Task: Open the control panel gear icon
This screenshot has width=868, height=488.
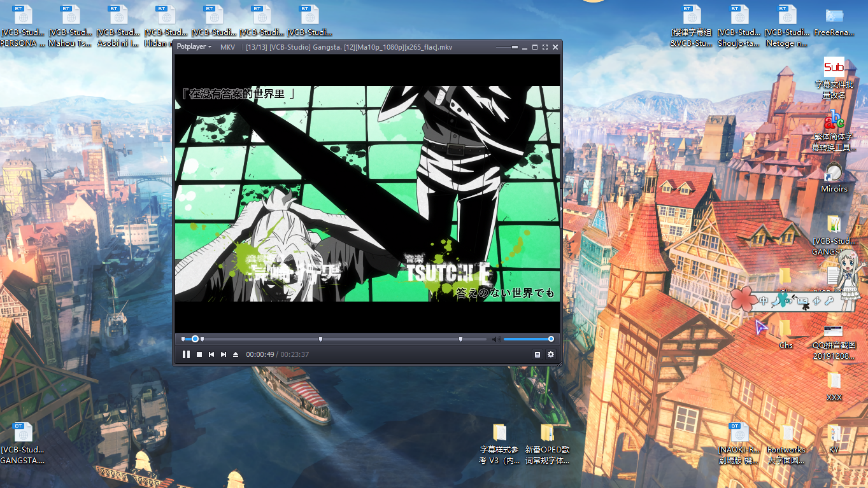Action: pos(551,354)
